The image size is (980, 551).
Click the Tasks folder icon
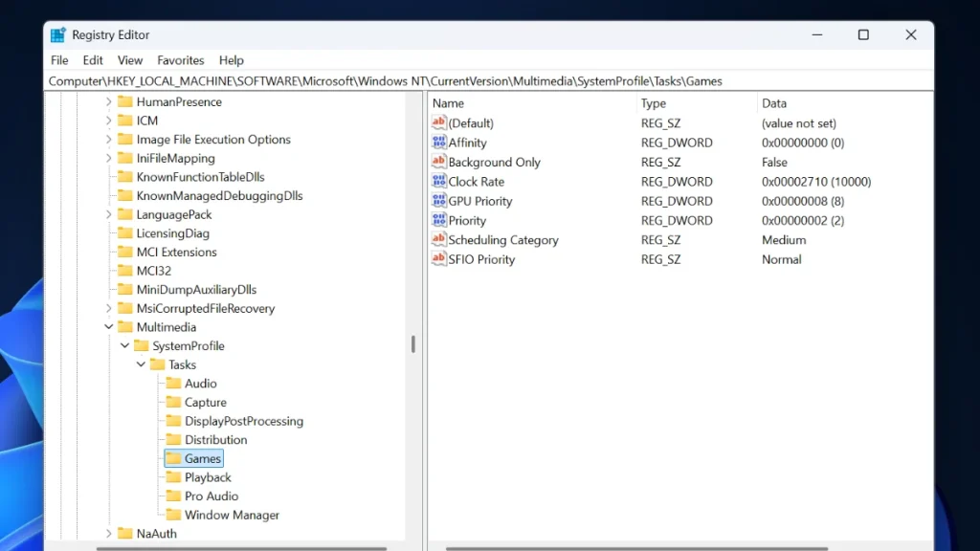pyautogui.click(x=158, y=364)
